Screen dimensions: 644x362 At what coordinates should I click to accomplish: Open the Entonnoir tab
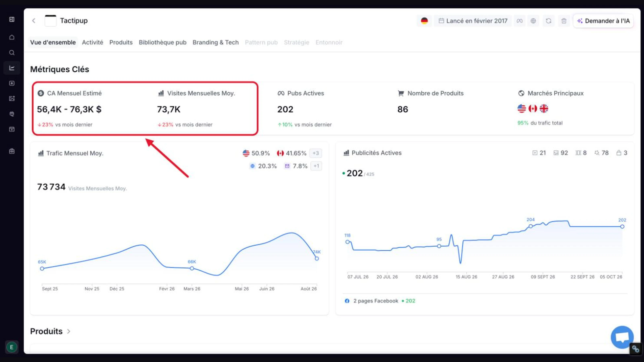(329, 42)
